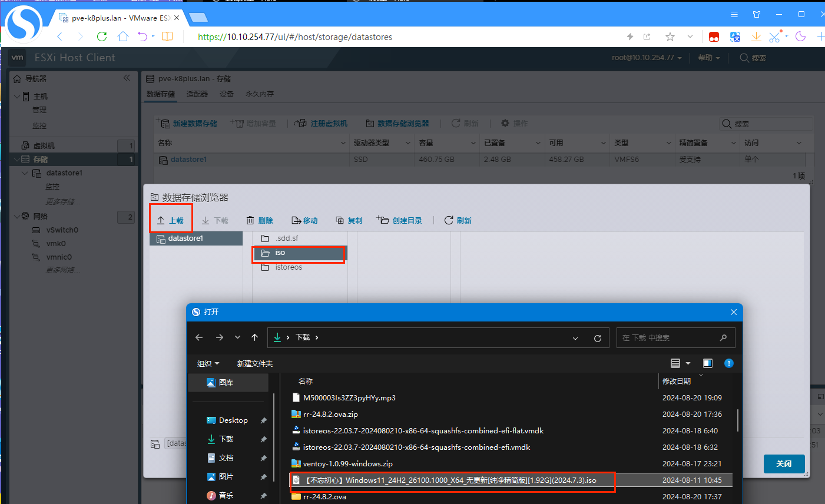Select datastore1 in datastore browser left pane
Screen dimensions: 825x504
click(196, 238)
